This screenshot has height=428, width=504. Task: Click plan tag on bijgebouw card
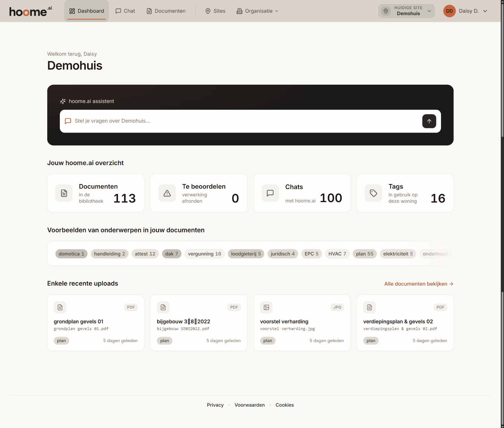pyautogui.click(x=165, y=341)
